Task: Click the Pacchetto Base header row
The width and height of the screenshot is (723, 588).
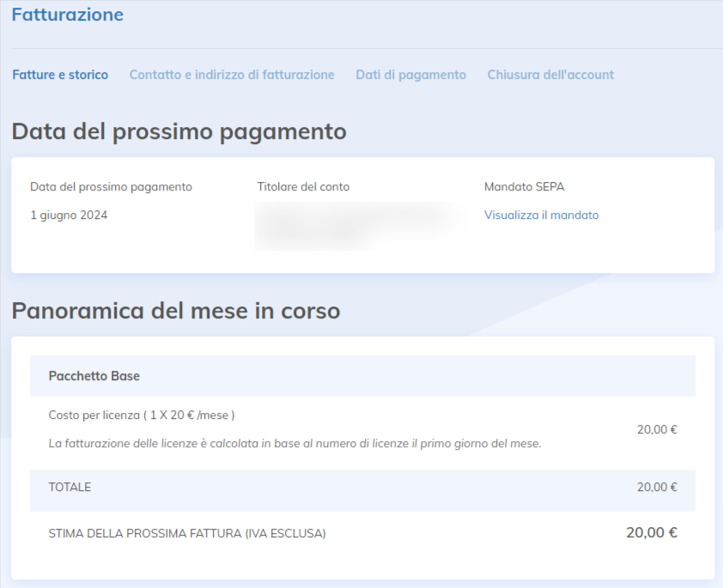Action: pos(94,376)
